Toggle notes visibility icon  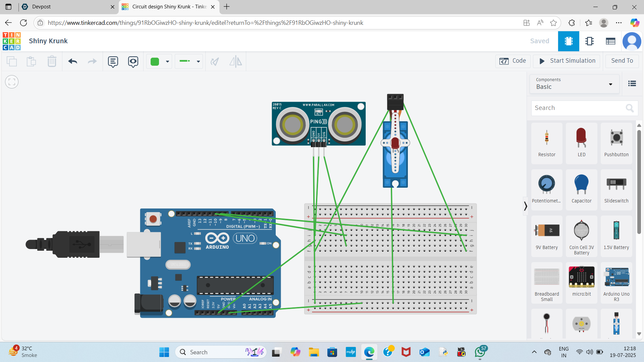pos(133,61)
